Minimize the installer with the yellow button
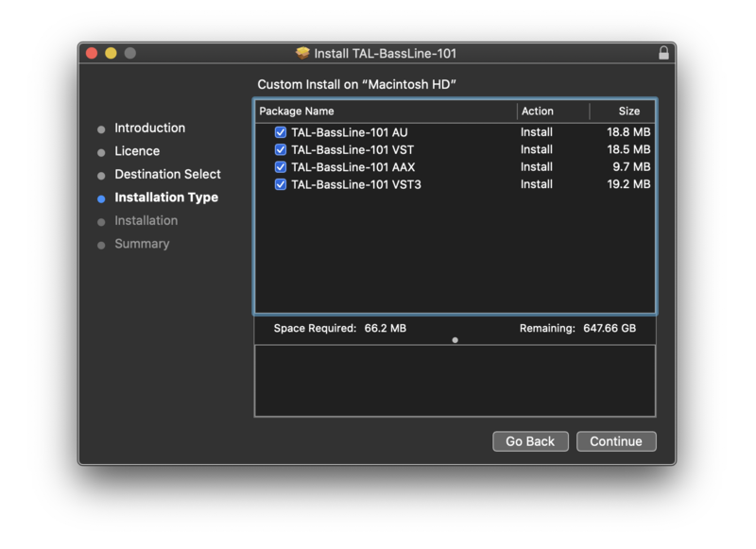The image size is (756, 549). (x=111, y=53)
